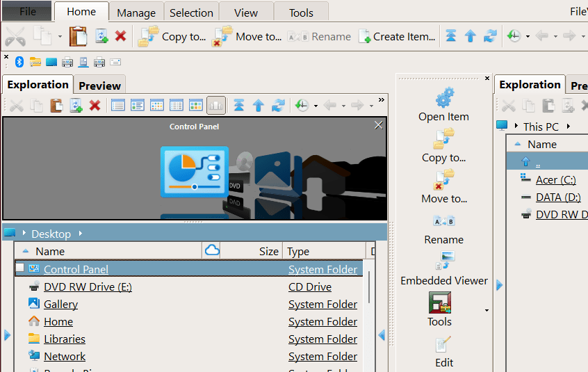588x372 pixels.
Task: Toggle the details list view in left pane toolbar
Action: [118, 106]
